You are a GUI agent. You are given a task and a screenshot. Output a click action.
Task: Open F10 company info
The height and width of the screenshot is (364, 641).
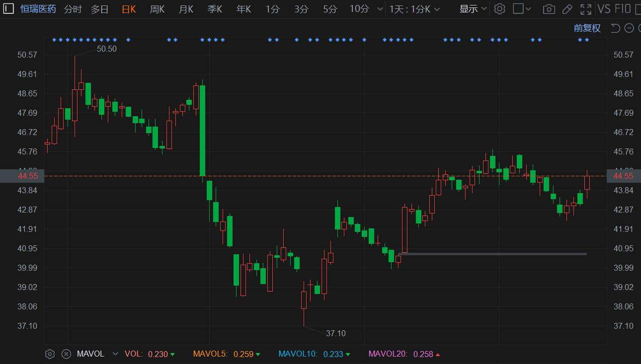click(x=623, y=9)
